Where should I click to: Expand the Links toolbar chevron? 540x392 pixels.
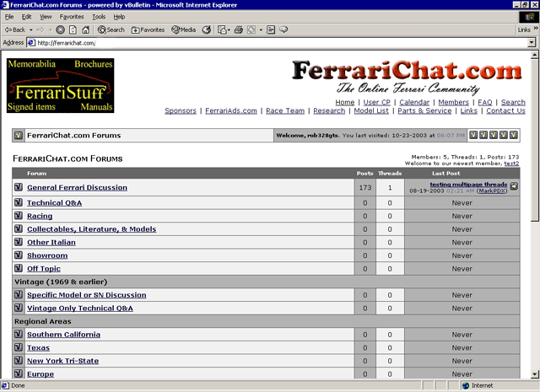pyautogui.click(x=536, y=29)
